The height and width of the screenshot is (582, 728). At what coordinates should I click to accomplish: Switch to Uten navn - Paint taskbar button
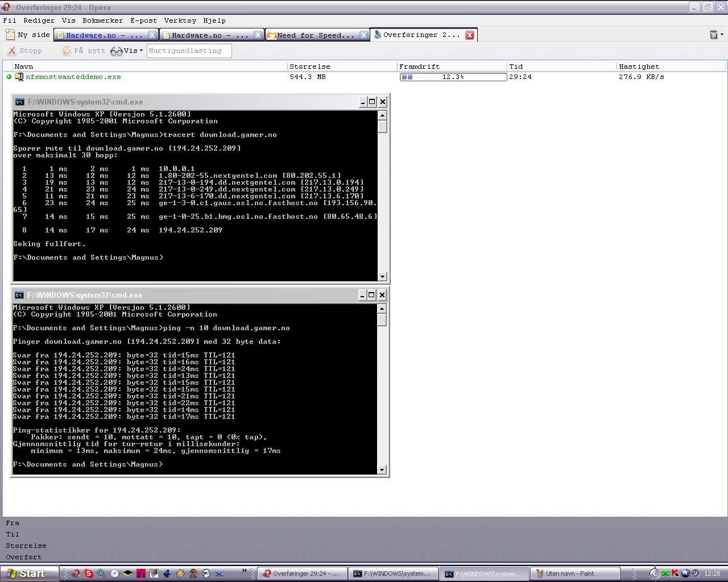point(574,573)
